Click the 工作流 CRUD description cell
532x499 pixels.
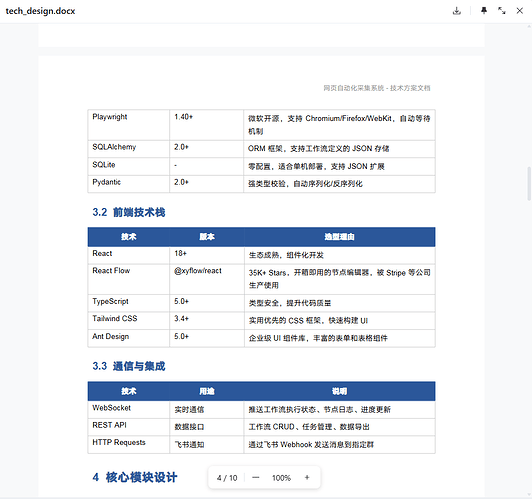(339, 427)
